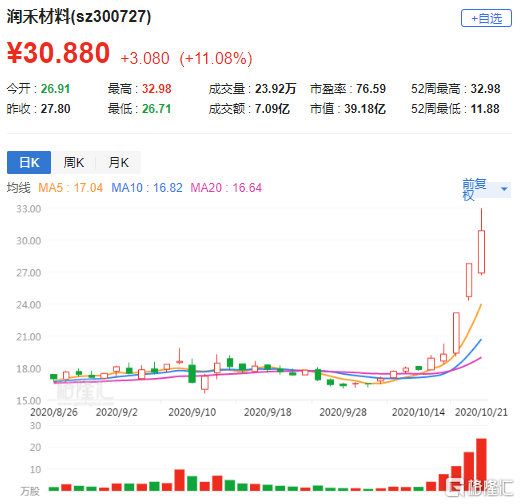This screenshot has width=520, height=504.
Task: Click the dropdown arrow beside 前复权
Action: [x=504, y=189]
